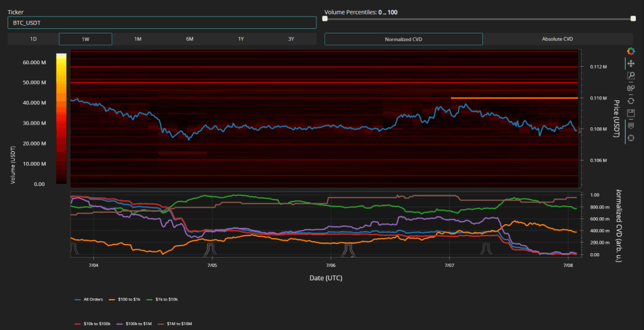
Task: Click the 0.106 M price axis label
Action: pyautogui.click(x=598, y=161)
